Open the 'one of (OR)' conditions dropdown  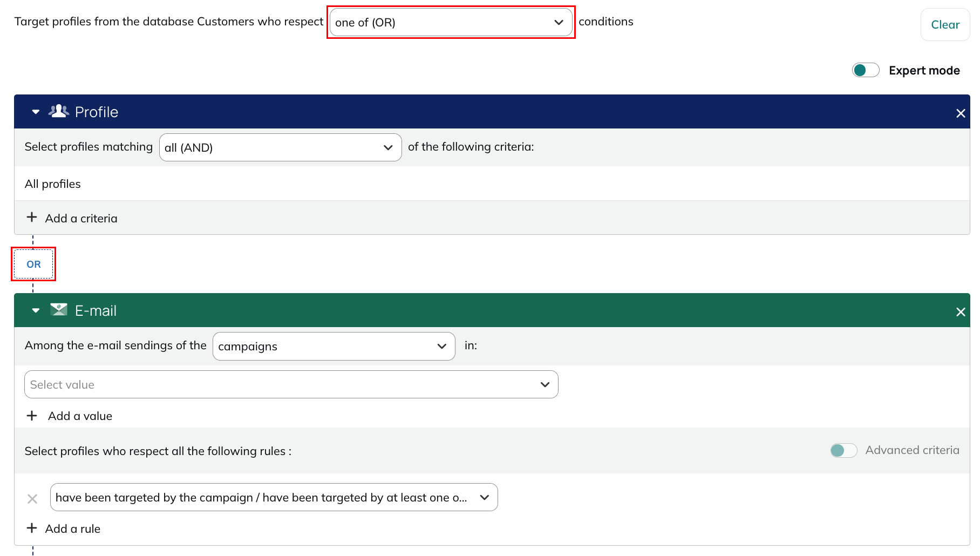(x=451, y=22)
